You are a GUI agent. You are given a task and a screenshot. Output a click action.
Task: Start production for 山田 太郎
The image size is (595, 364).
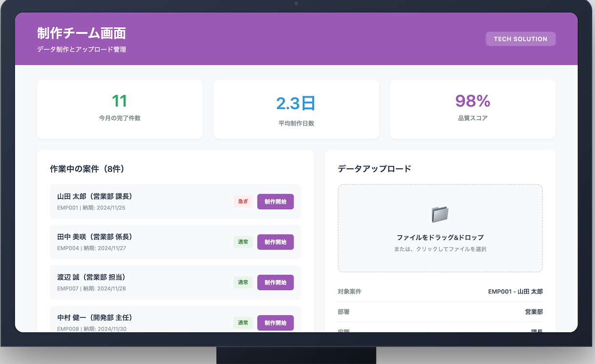click(x=276, y=202)
